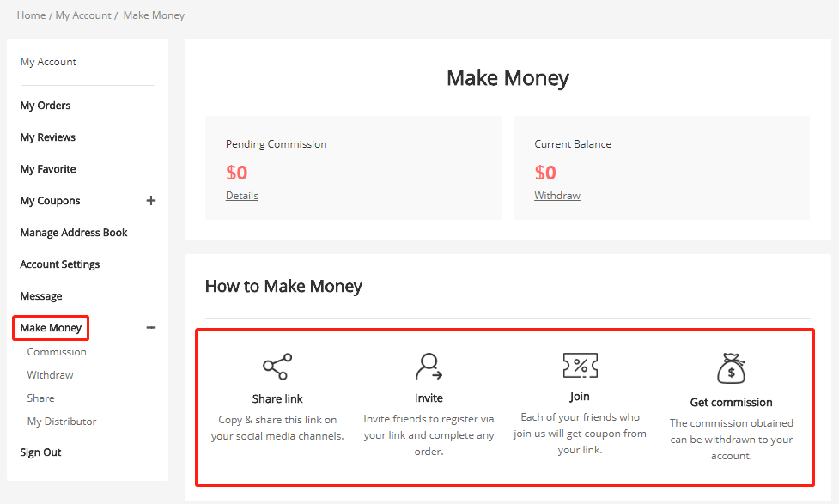
Task: Click the Withdraw link under Current Balance
Action: [x=557, y=196]
